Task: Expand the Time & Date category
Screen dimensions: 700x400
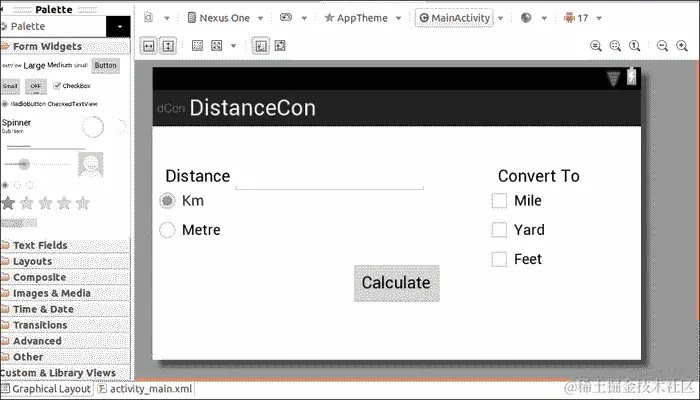Action: [x=65, y=309]
